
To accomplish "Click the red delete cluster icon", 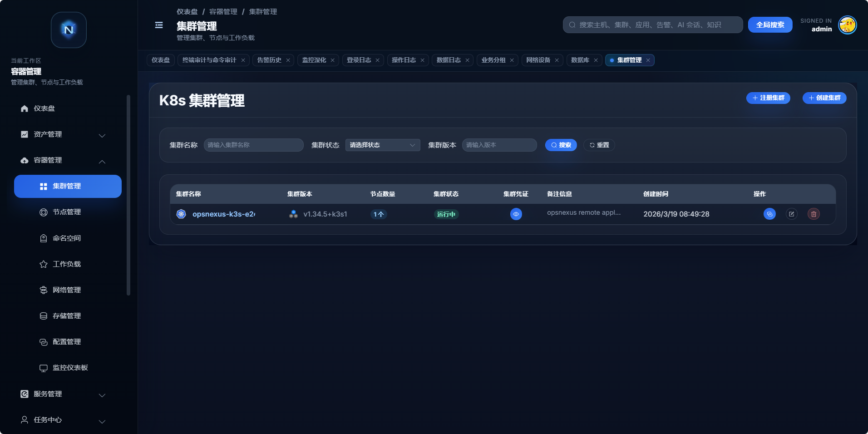I will point(814,214).
